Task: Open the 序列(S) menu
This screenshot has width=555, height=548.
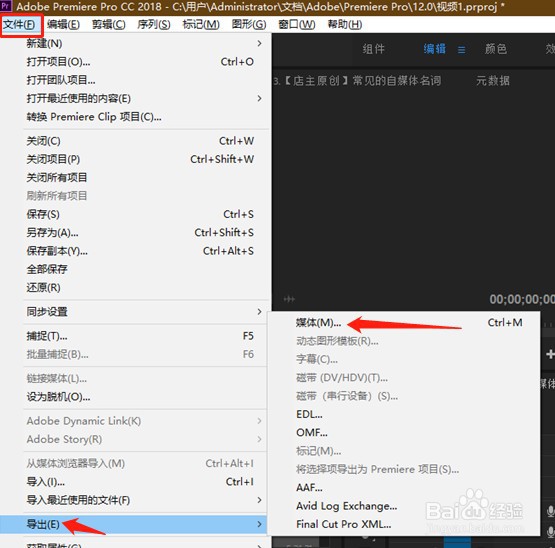Action: coord(154,25)
